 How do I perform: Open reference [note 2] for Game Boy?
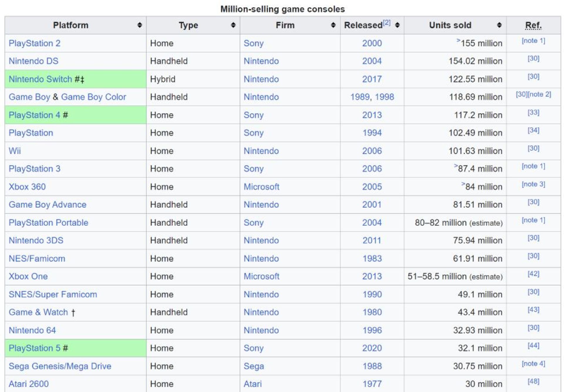540,94
